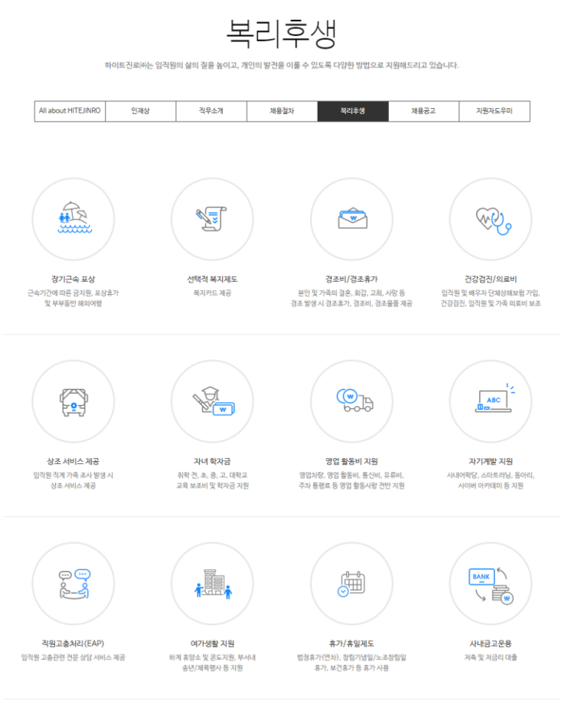Click the 복리후생 page heading

click(x=281, y=34)
